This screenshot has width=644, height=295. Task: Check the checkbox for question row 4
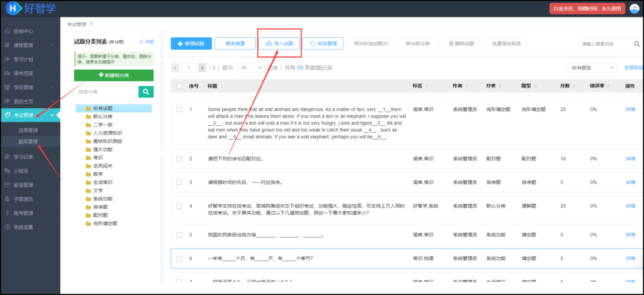pyautogui.click(x=179, y=206)
